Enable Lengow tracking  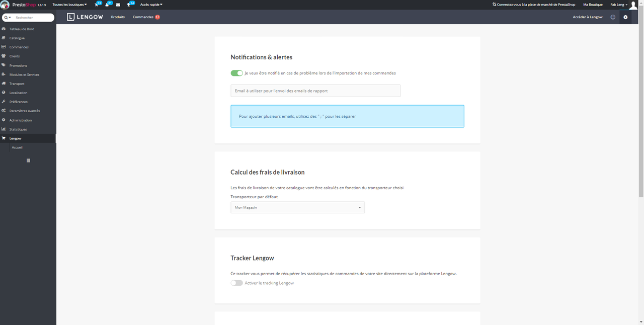236,283
